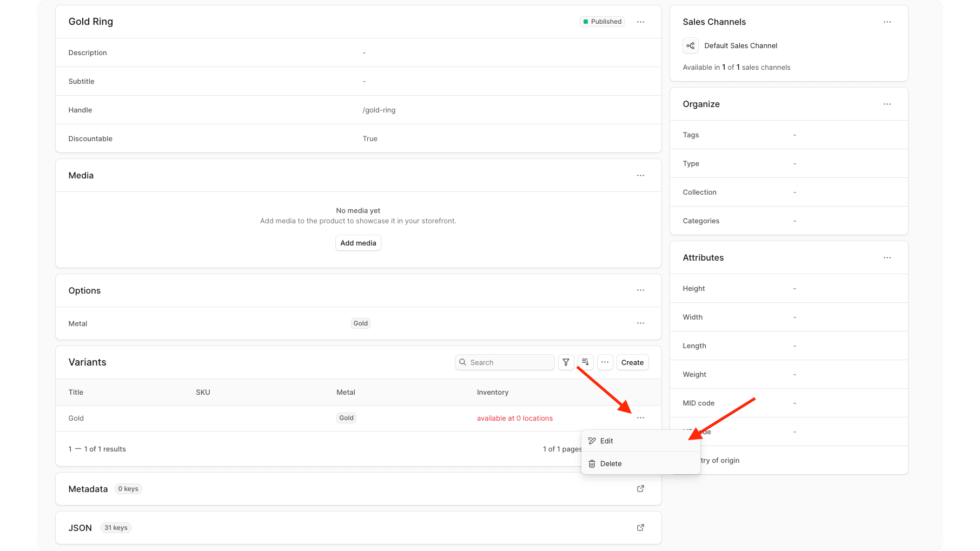
Task: Click the Add media button
Action: click(x=357, y=243)
